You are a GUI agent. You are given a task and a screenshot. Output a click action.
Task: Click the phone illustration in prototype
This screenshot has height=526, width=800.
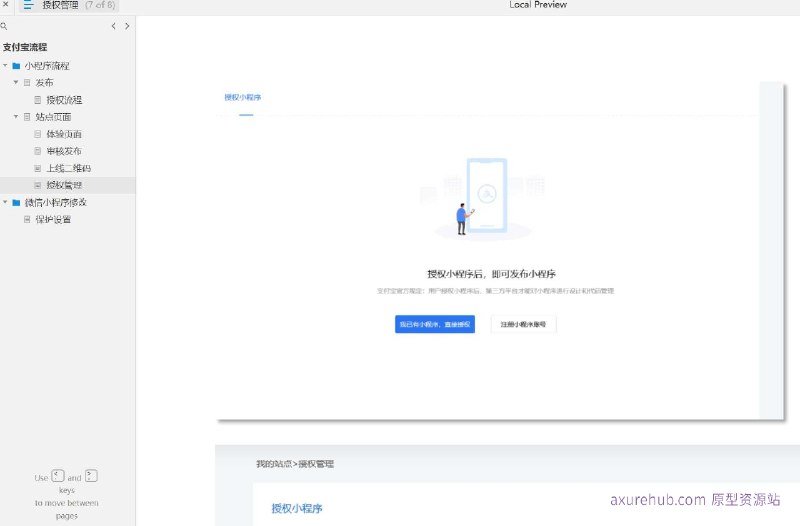487,195
